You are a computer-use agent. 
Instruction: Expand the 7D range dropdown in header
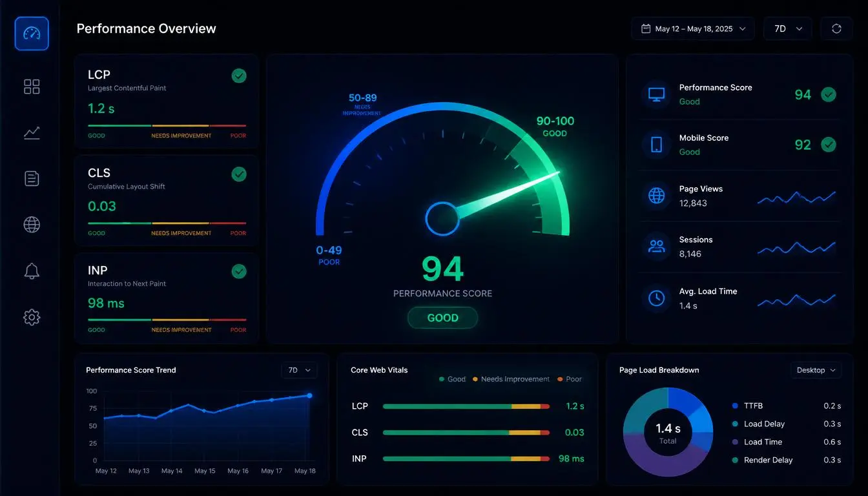788,29
